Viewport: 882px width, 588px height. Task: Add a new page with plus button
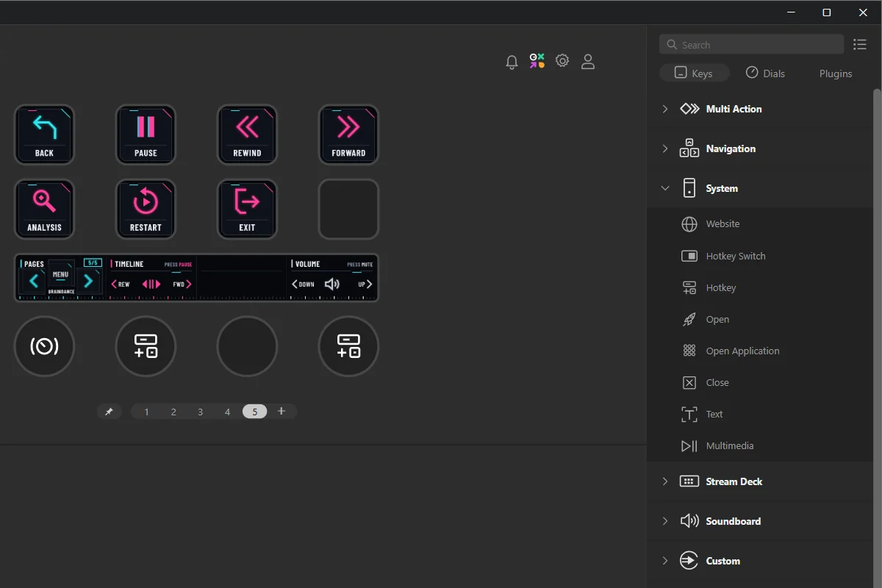click(x=282, y=411)
